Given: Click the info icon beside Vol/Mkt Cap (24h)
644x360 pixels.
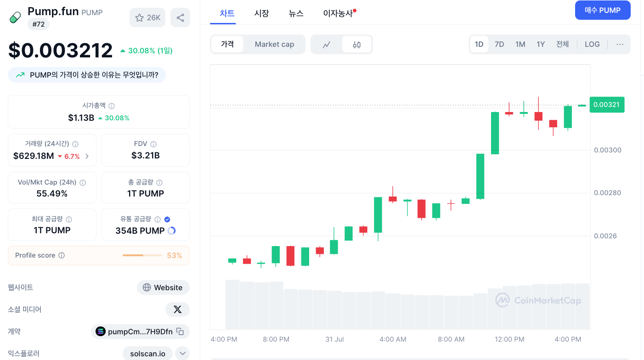Looking at the screenshot, I should (83, 182).
